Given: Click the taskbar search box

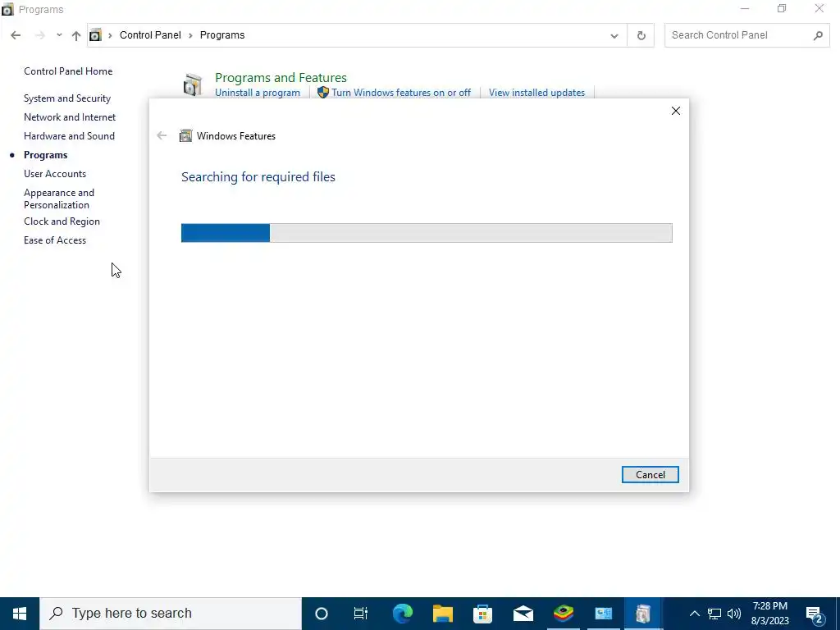Looking at the screenshot, I should click(x=171, y=614).
